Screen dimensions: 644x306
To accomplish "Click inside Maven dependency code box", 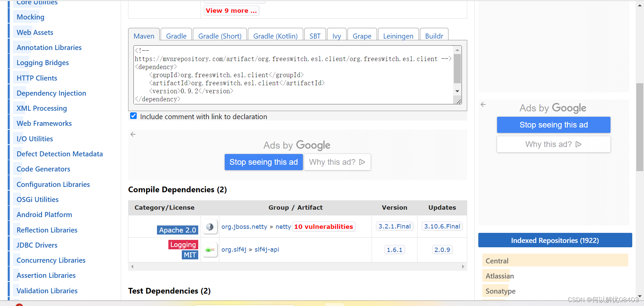I will point(294,75).
